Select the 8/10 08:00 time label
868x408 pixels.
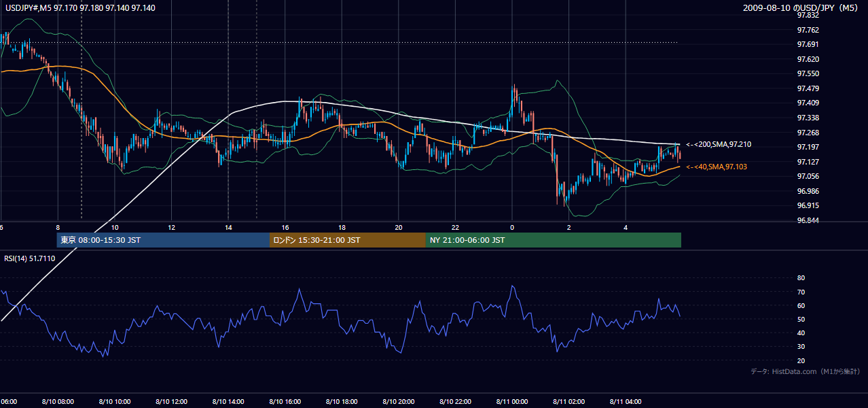point(58,402)
